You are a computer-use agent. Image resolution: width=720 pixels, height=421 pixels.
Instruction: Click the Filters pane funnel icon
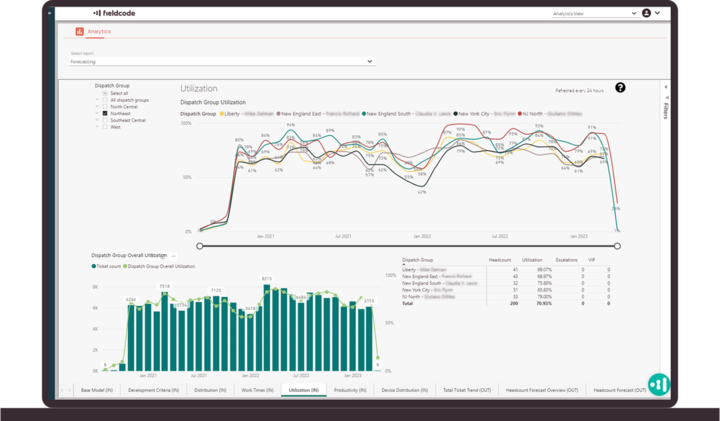click(666, 100)
